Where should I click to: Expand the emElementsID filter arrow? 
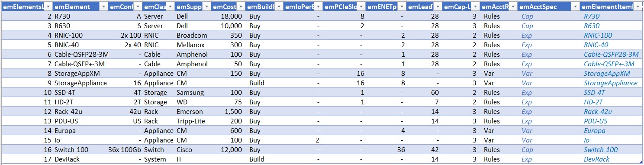(48, 7)
